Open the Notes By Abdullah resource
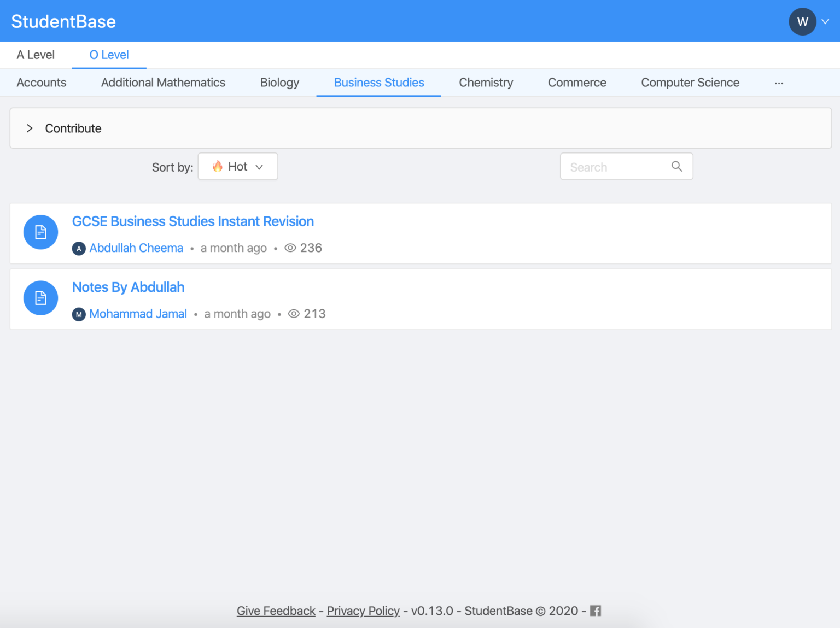This screenshot has height=628, width=840. pos(129,287)
